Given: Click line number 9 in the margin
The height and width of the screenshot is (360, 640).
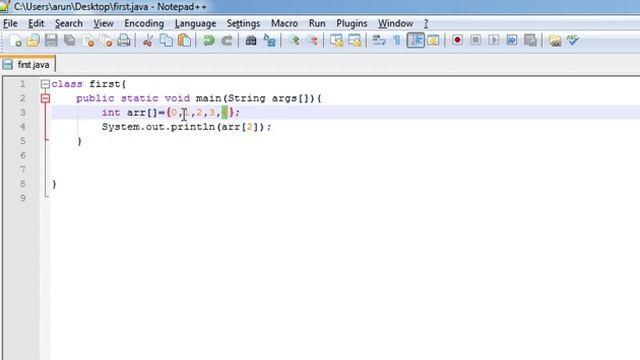Looking at the screenshot, I should point(22,198).
